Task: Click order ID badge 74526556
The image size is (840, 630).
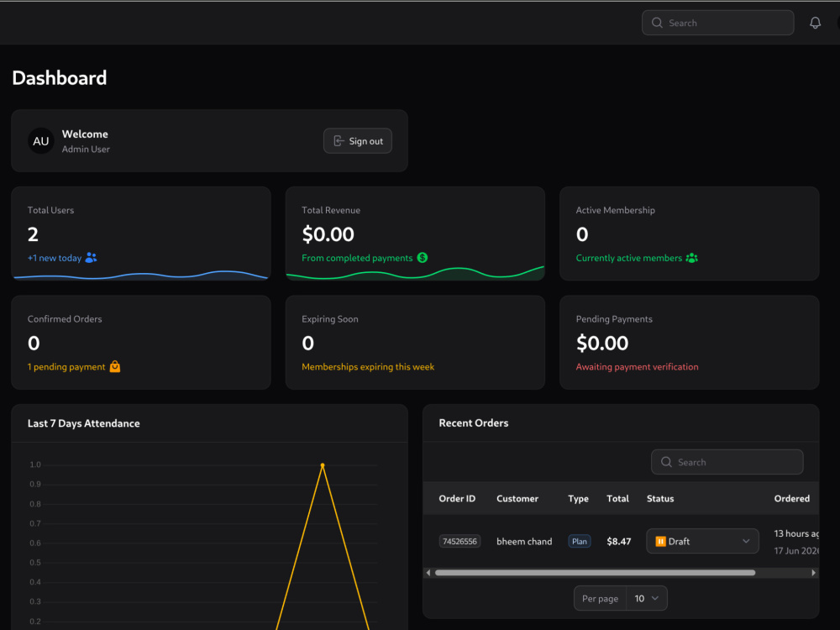Action: pyautogui.click(x=459, y=541)
